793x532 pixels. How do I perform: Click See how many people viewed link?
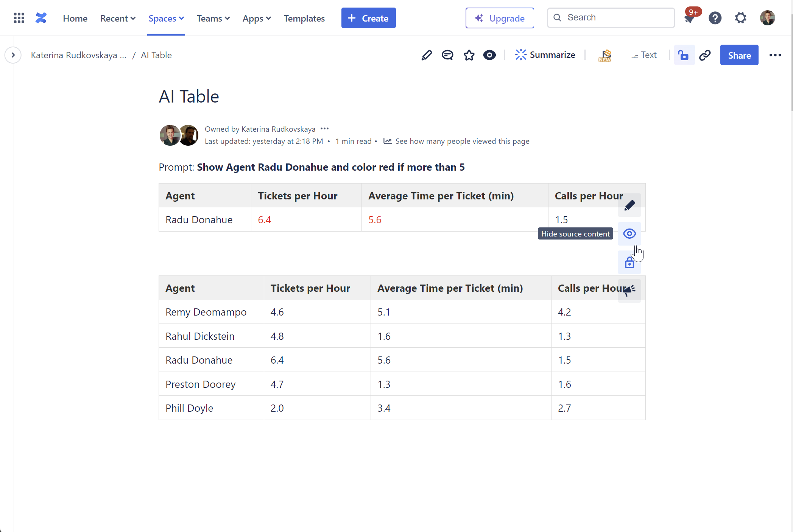462,141
